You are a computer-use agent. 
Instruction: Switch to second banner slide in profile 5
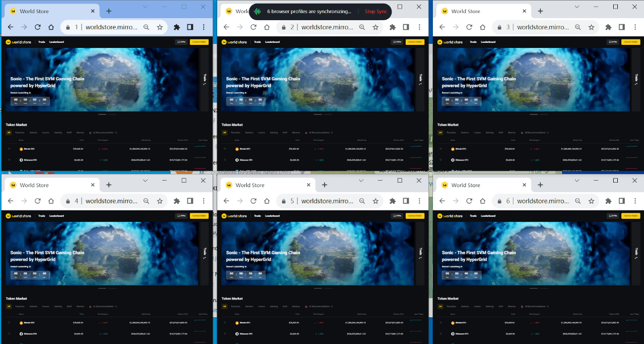328,289
